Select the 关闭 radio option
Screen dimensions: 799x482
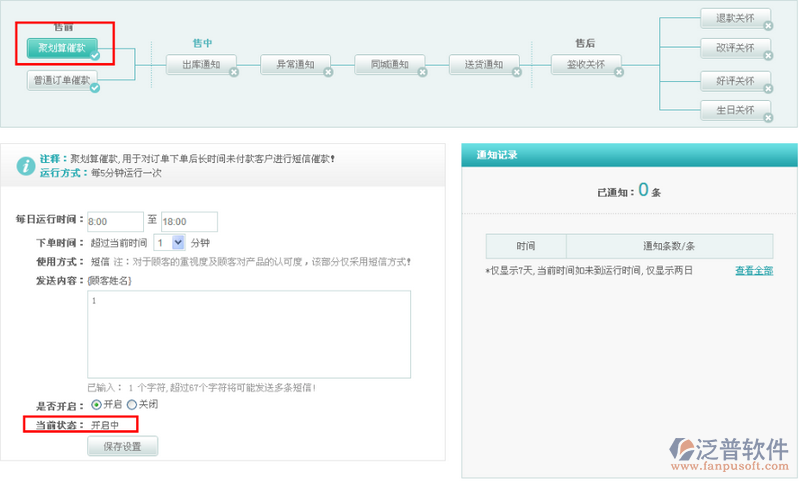point(131,405)
